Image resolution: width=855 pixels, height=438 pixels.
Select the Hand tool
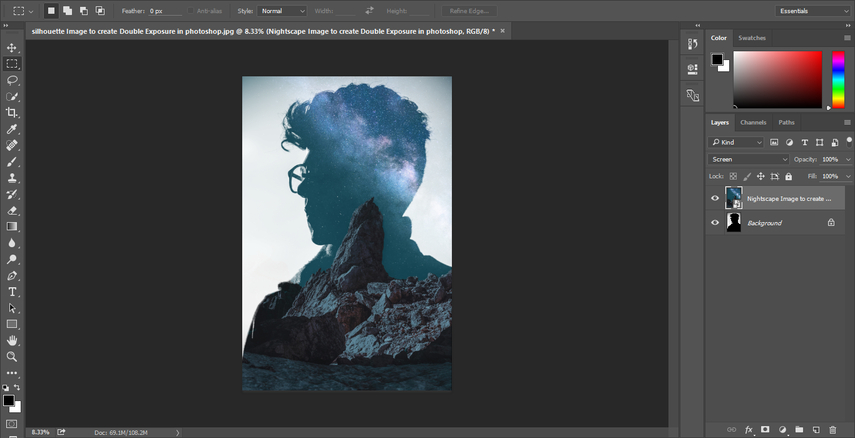(11, 340)
